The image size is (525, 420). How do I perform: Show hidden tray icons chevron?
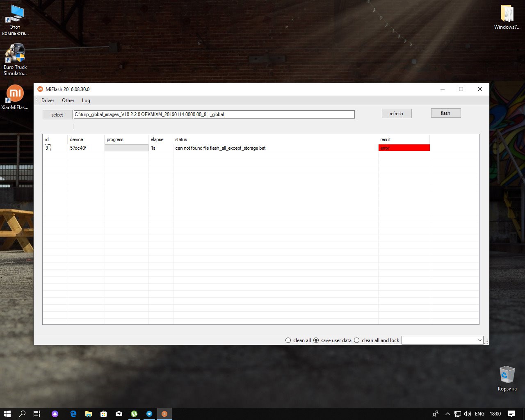pyautogui.click(x=447, y=414)
